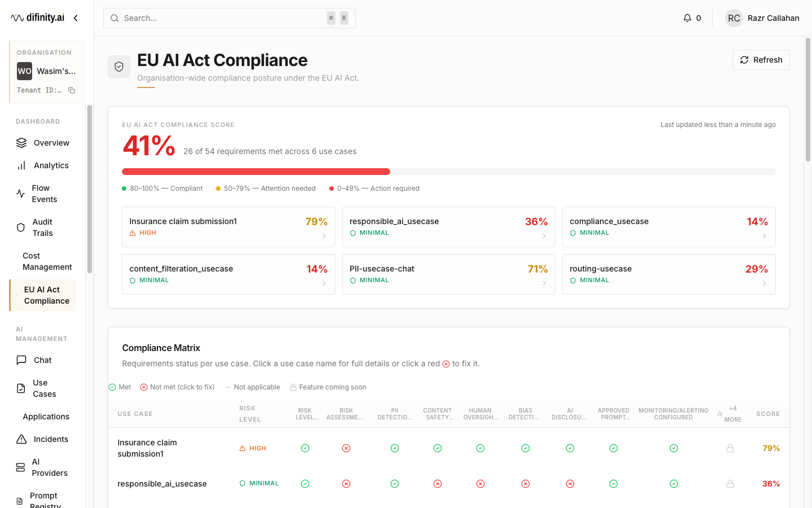Screen dimensions: 812x508
Task: Click the Incidents warning triangle icon
Action: tap(21, 439)
